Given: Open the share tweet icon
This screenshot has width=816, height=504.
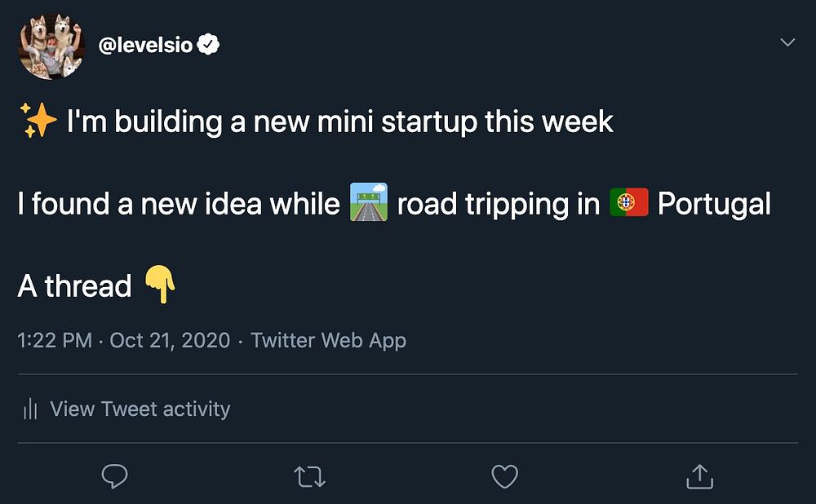Looking at the screenshot, I should pyautogui.click(x=699, y=476).
